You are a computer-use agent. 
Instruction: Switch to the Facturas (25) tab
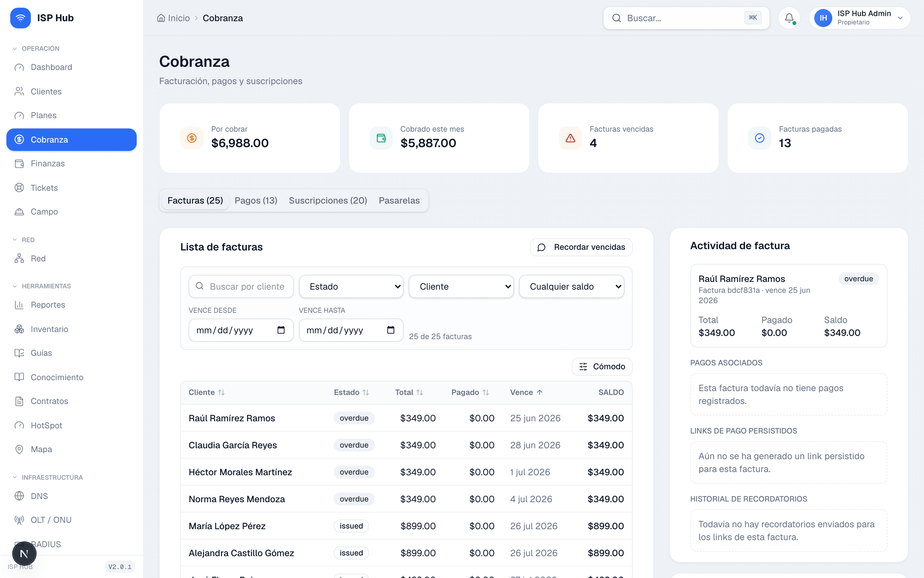click(x=195, y=200)
